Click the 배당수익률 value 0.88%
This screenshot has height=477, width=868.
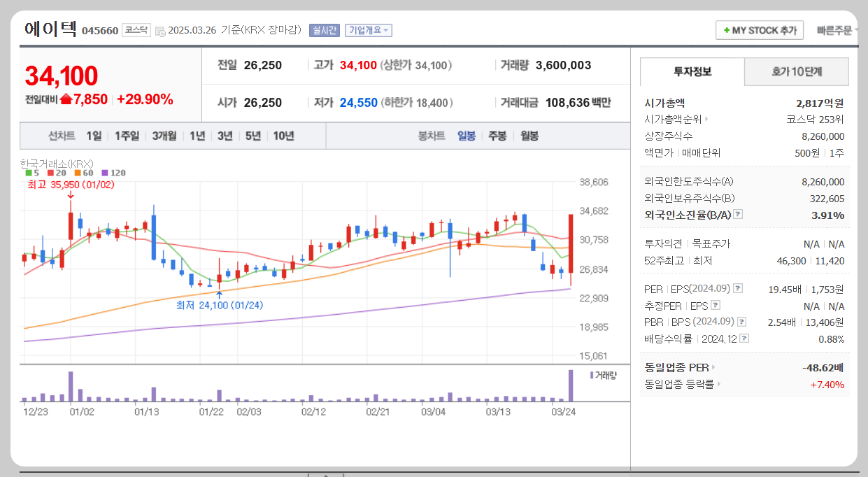831,339
